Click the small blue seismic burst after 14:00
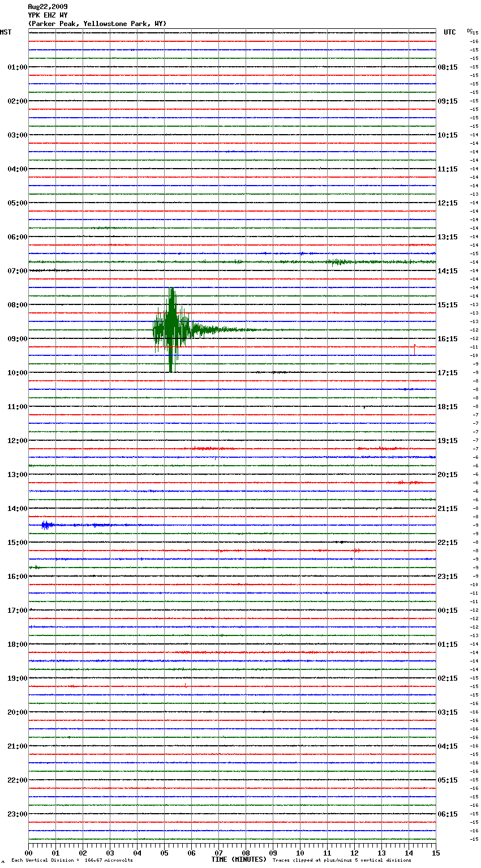 click(48, 526)
